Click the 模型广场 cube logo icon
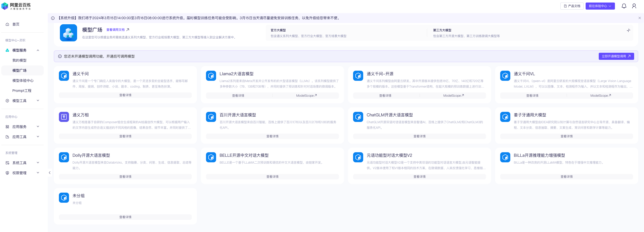 (68, 33)
